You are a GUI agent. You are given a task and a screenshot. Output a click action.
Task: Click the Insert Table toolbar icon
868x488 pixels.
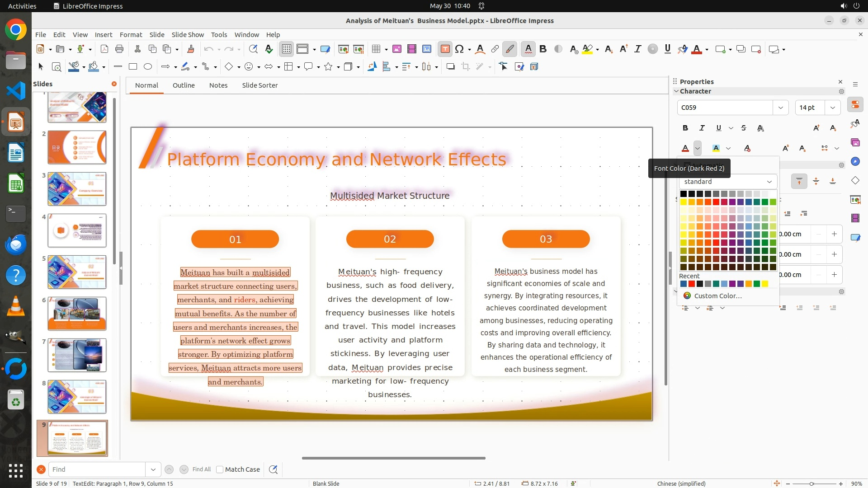[x=376, y=49]
